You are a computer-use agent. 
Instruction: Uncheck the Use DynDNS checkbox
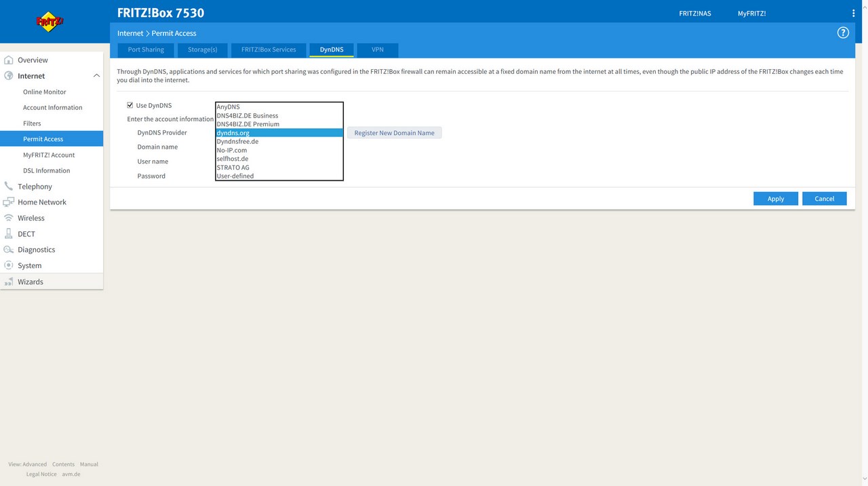click(130, 105)
